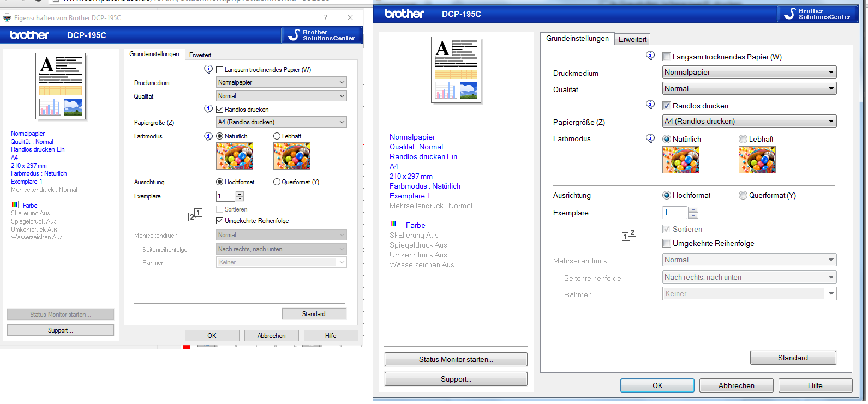Uncheck Randlos drucken in the right dialog
Viewport: 868px width, 404px height.
click(667, 106)
